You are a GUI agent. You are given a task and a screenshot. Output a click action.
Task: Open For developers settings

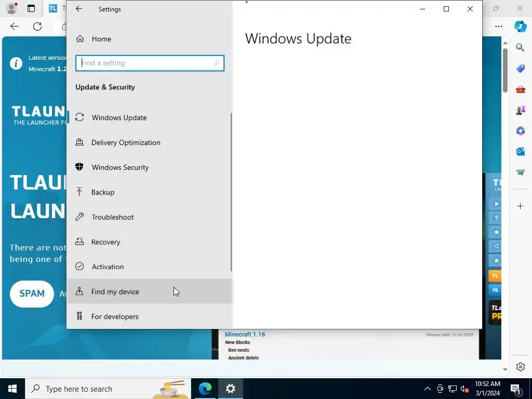pos(150,316)
